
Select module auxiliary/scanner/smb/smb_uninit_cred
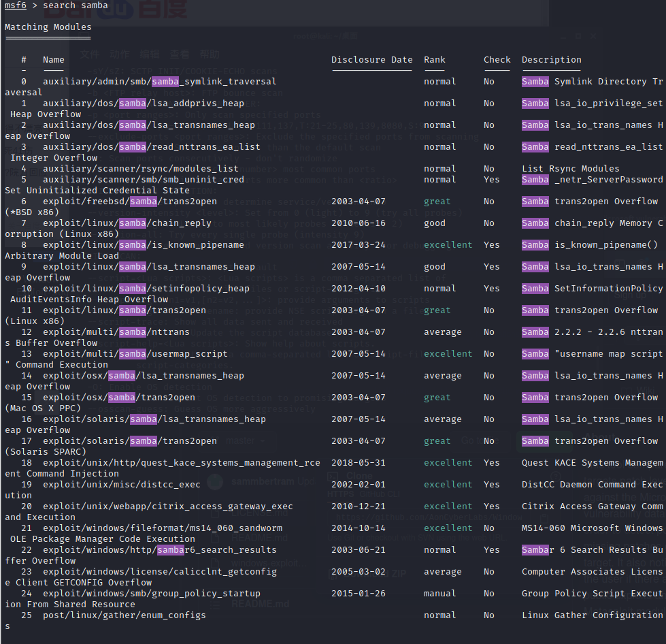click(144, 180)
